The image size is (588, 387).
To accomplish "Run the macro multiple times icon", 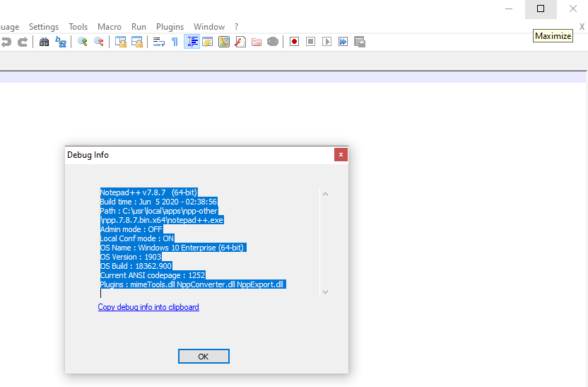I will click(343, 42).
